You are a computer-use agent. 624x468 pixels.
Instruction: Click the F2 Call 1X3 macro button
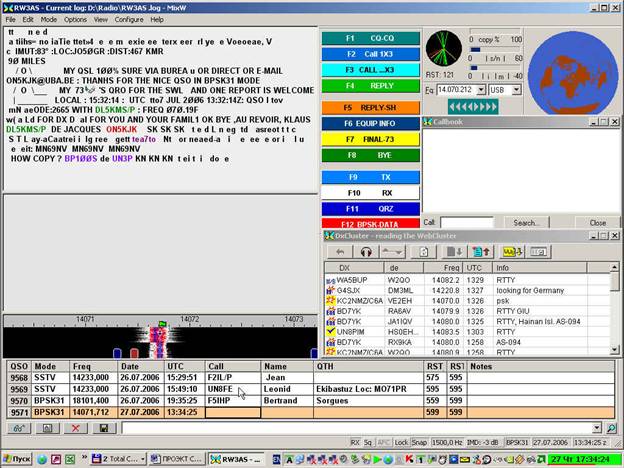point(370,54)
